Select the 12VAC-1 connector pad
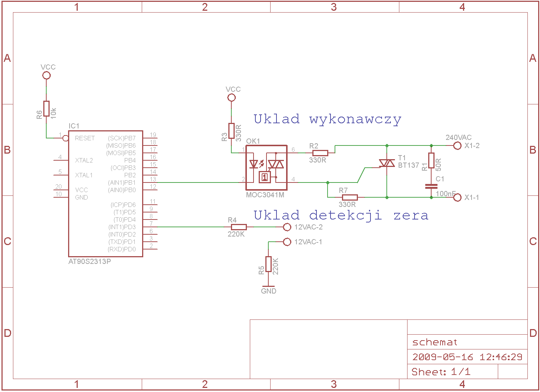The image size is (540, 392). pos(287,242)
